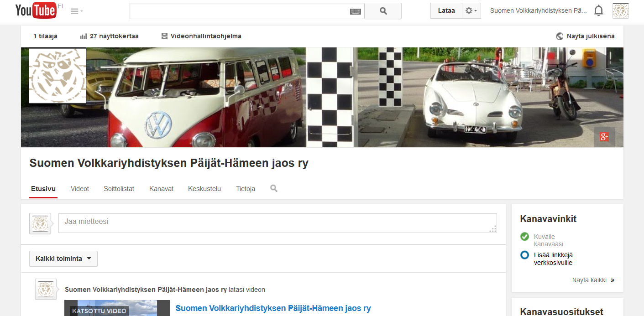Click the Lataa upload button
Viewport: 644px width, 316px height.
446,11
